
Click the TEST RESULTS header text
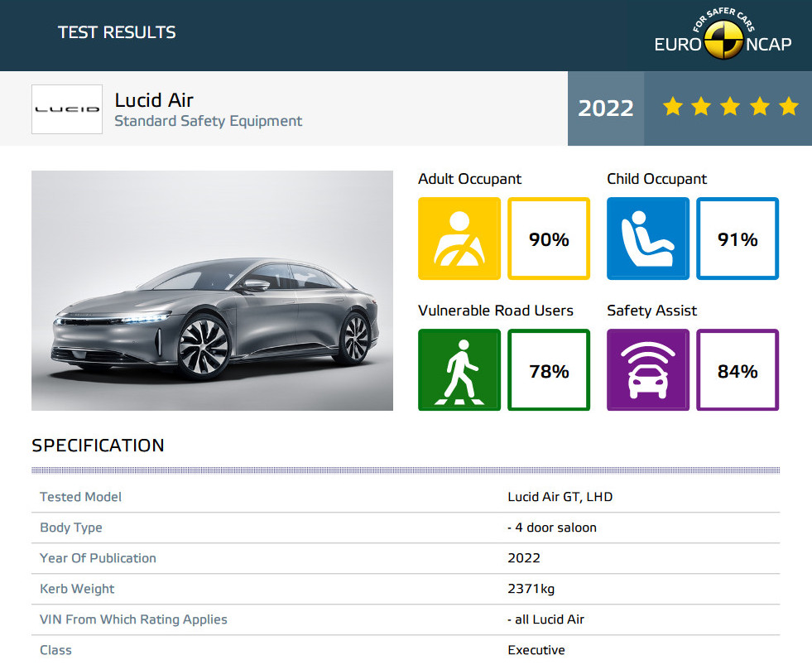click(x=117, y=32)
